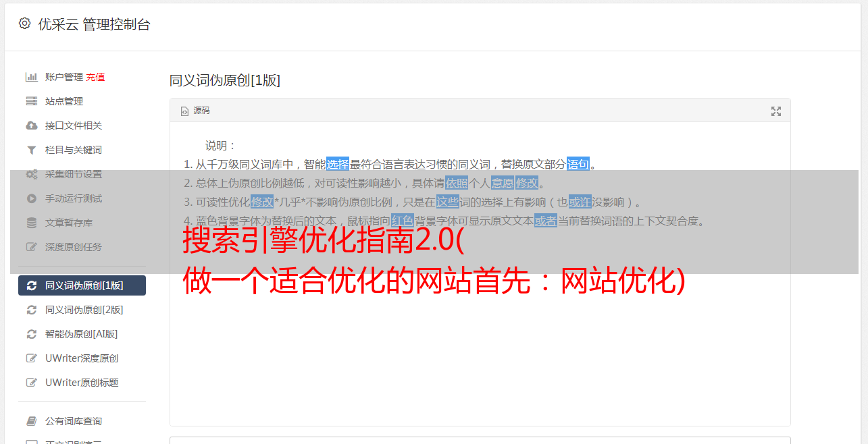Image resolution: width=868 pixels, height=444 pixels.
Task: Open the 智能伪原创[AI版] menu item
Action: tap(82, 334)
